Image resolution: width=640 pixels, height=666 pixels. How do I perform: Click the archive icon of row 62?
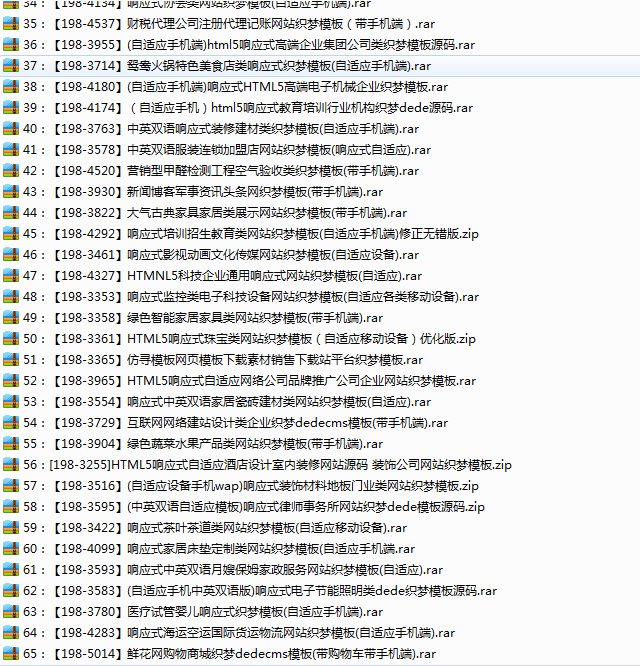click(x=11, y=591)
